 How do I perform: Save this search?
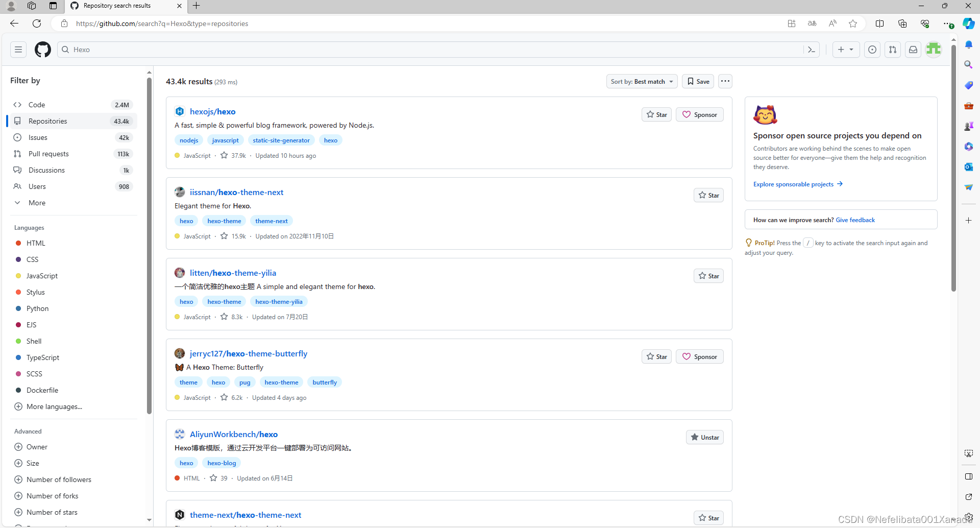(x=698, y=81)
